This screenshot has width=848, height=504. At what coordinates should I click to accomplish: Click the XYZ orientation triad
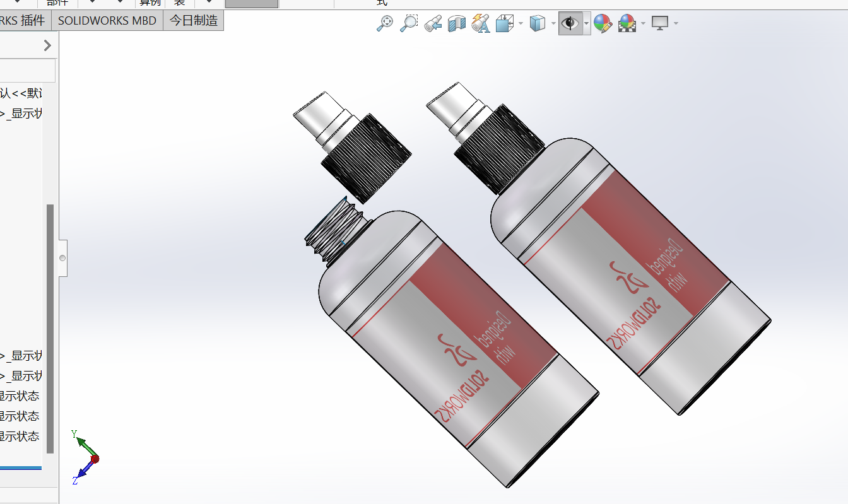point(85,457)
